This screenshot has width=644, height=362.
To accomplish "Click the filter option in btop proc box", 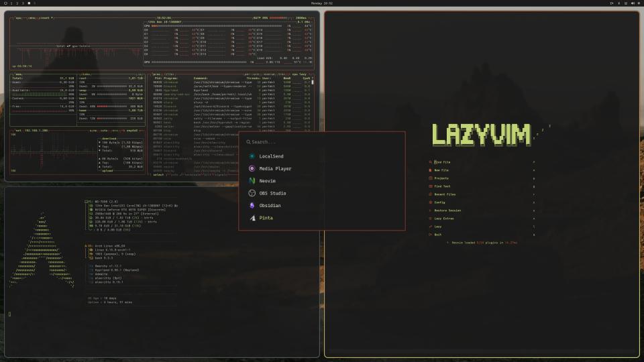I will tap(169, 74).
